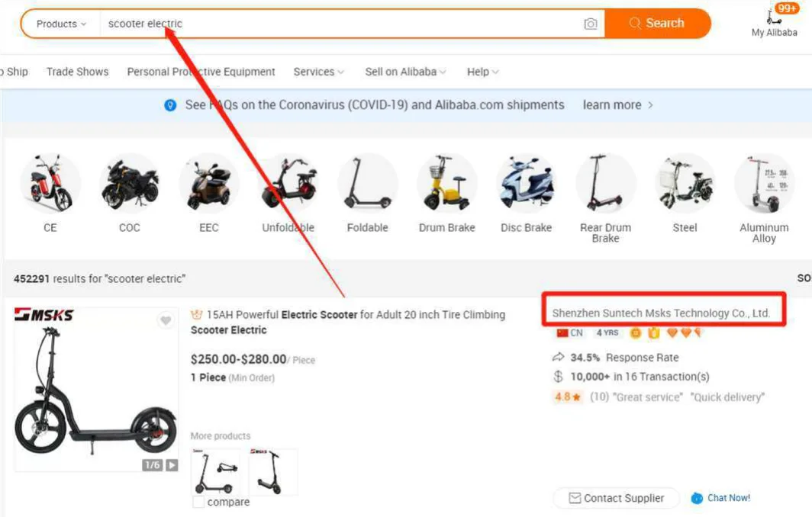Tick the compare checkbox
This screenshot has width=812, height=517.
(198, 502)
